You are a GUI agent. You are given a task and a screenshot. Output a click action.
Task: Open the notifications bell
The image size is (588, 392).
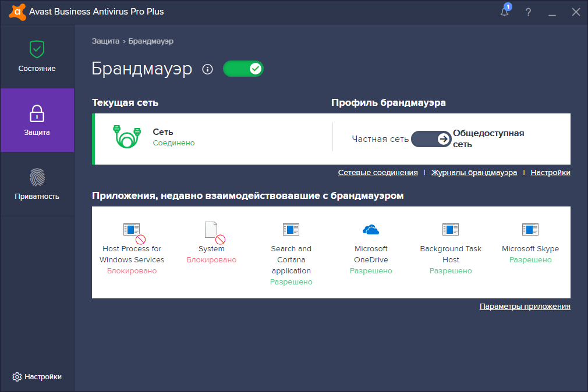505,12
